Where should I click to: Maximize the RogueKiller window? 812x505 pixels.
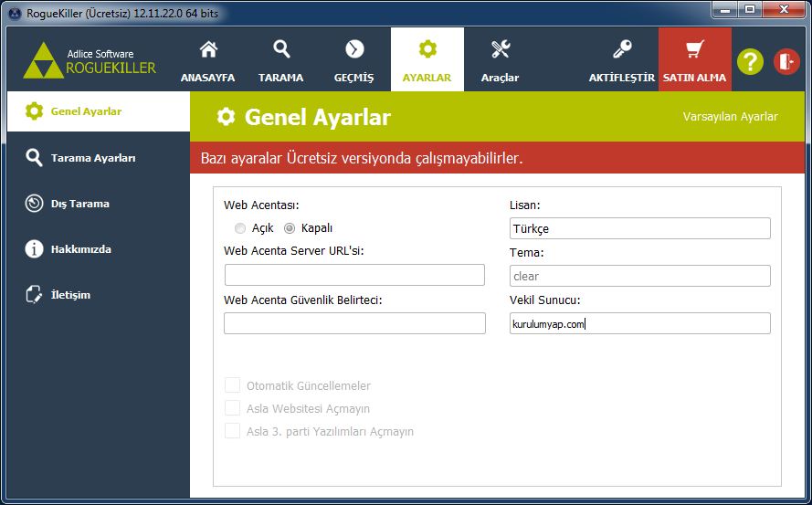pyautogui.click(x=750, y=10)
